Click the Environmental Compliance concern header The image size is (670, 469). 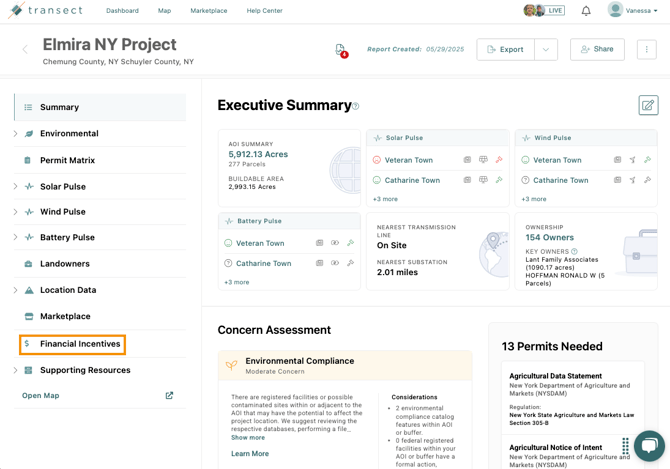tap(345, 366)
